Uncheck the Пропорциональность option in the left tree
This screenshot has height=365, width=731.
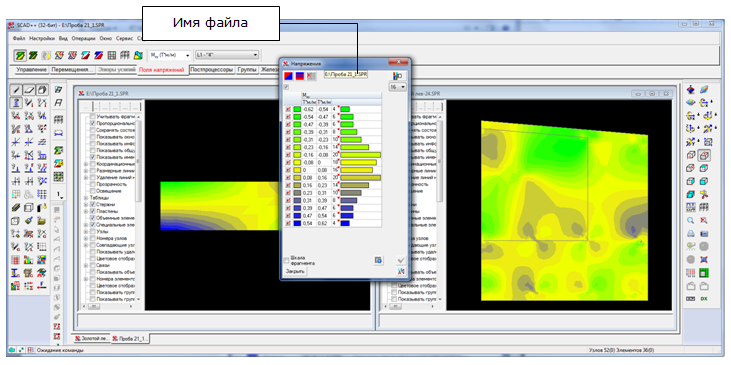click(x=93, y=124)
